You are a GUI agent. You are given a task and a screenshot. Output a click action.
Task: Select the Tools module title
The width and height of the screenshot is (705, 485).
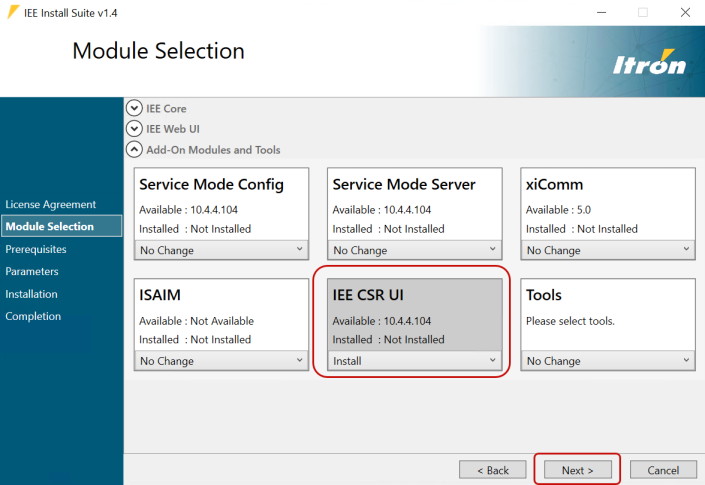(544, 295)
